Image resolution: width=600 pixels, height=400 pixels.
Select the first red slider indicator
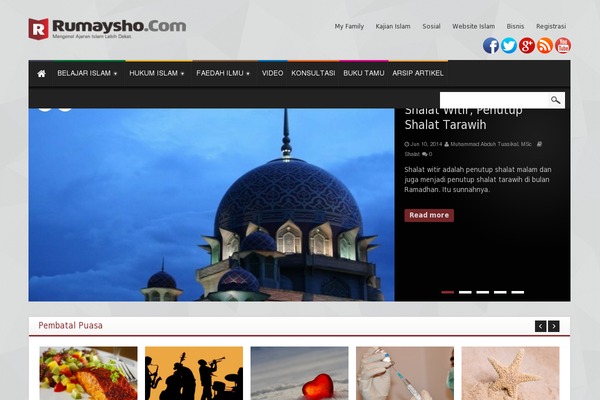(448, 292)
